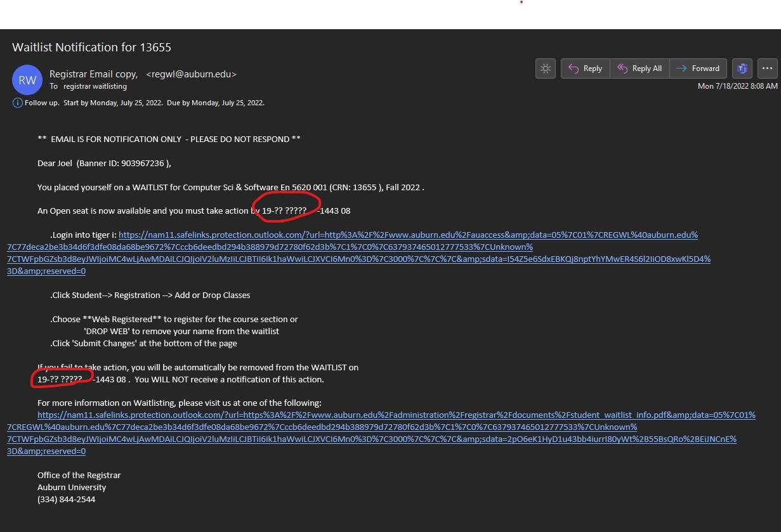The height and width of the screenshot is (532, 781).
Task: Click the RW sender avatar
Action: (x=27, y=80)
